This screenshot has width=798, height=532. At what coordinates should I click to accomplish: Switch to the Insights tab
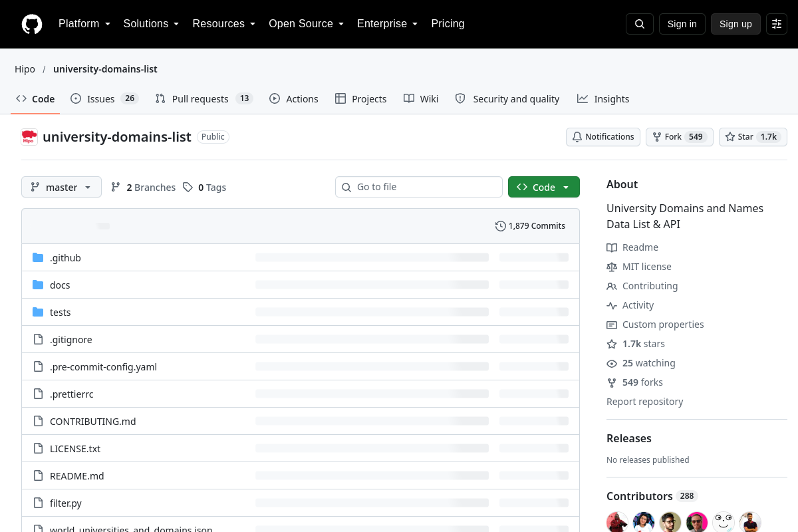click(603, 98)
